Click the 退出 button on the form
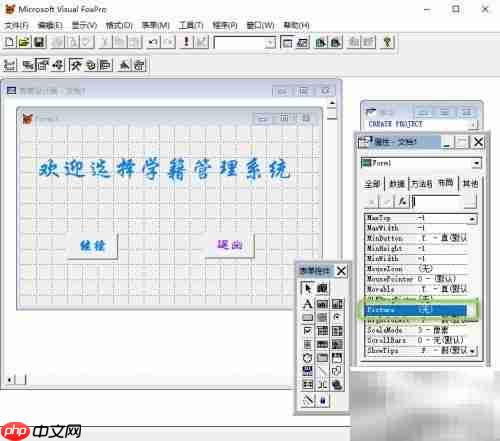500x441 pixels. 230,245
